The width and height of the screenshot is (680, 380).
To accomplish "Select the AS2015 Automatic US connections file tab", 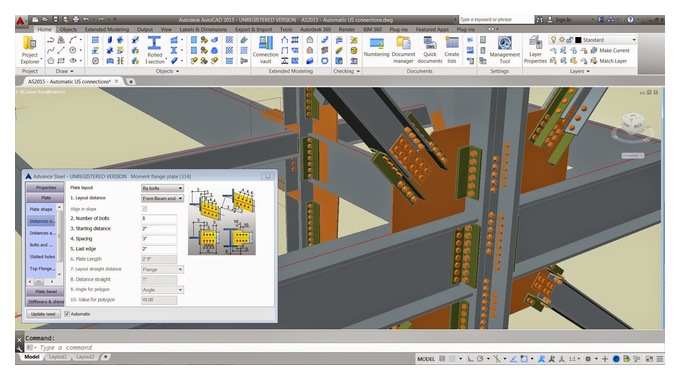I will [69, 82].
